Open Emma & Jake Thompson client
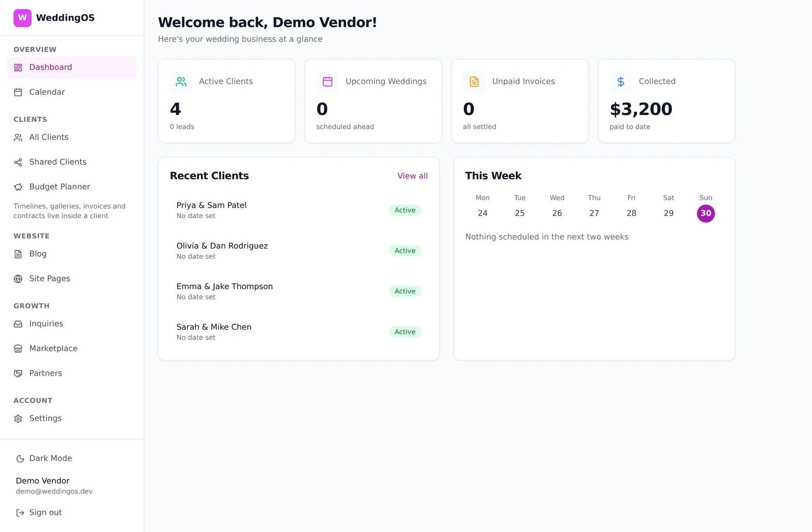 (x=298, y=292)
